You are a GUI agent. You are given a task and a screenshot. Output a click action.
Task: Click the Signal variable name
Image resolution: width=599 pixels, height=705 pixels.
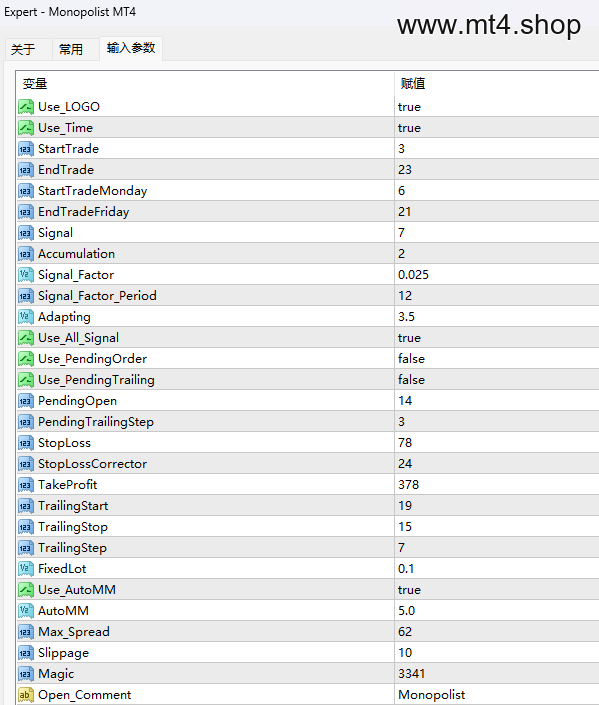pos(55,233)
